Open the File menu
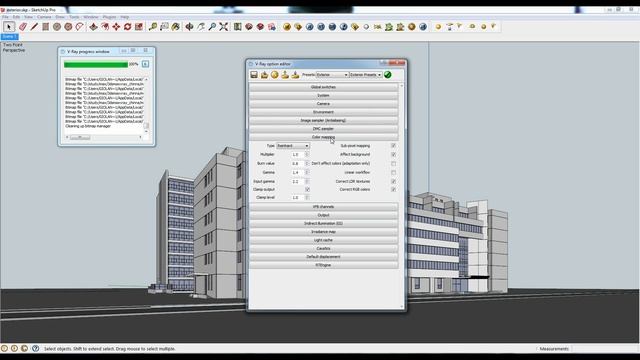This screenshot has width=640, height=360. click(x=5, y=17)
